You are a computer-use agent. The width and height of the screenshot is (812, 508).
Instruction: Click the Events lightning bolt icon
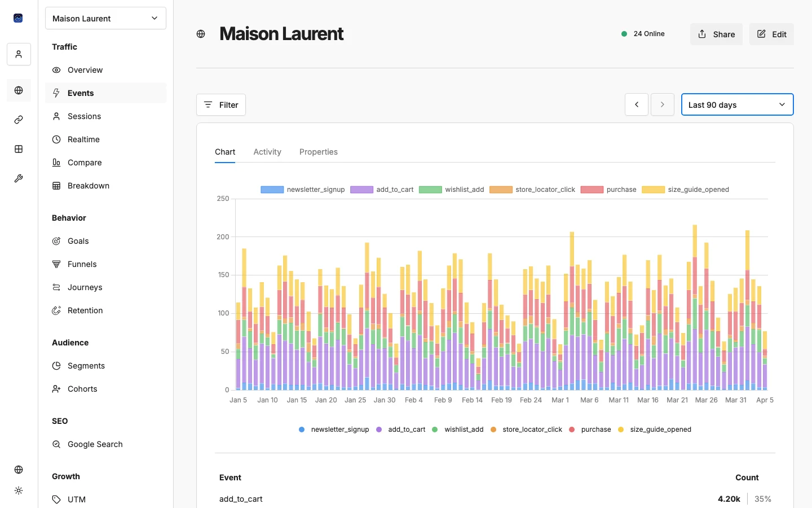pos(56,93)
